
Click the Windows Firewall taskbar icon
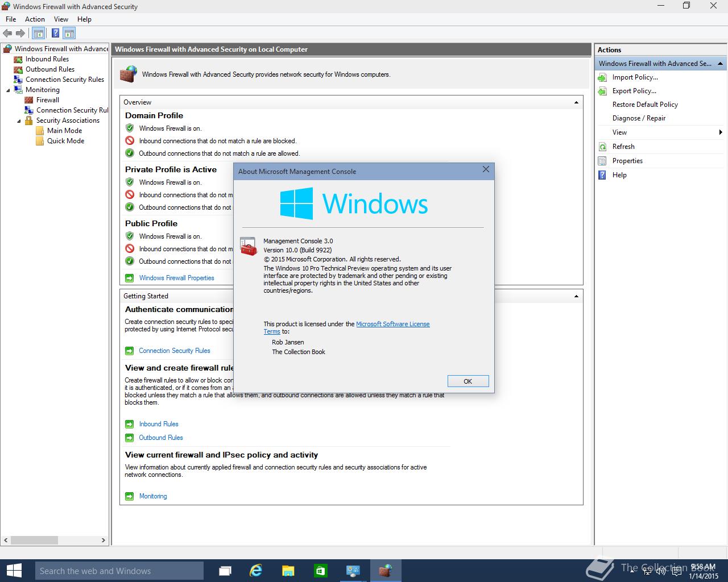tap(386, 571)
